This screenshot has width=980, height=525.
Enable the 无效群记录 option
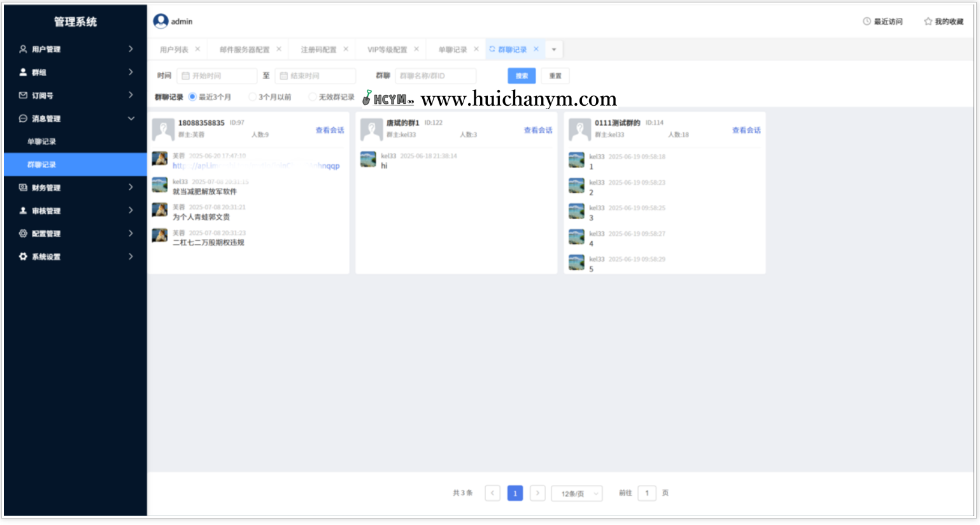point(312,97)
